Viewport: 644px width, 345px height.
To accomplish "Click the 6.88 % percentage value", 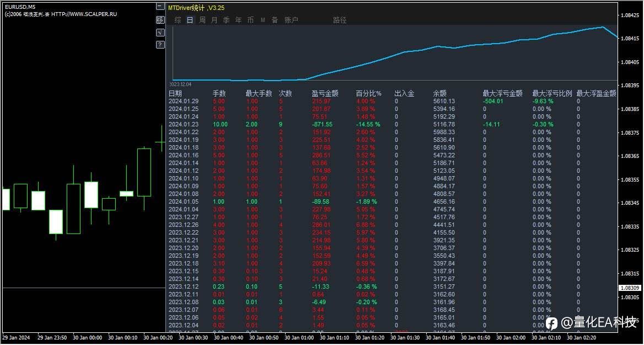I will click(x=366, y=225).
